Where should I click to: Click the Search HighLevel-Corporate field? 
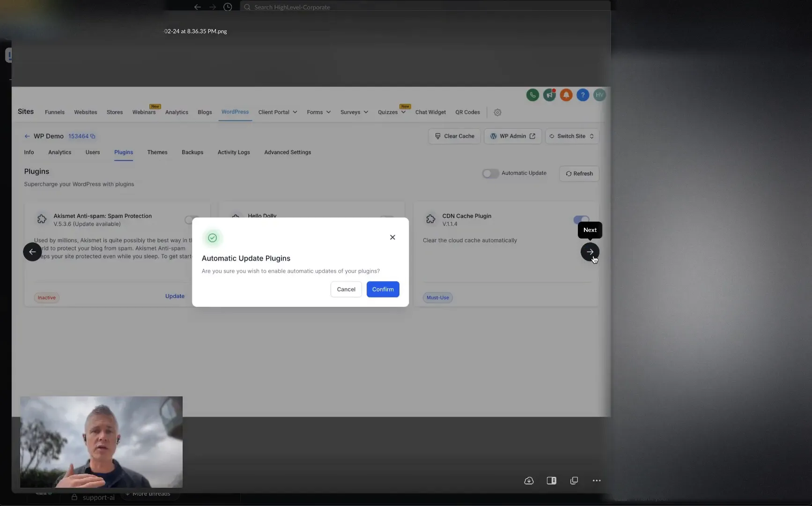tap(425, 7)
